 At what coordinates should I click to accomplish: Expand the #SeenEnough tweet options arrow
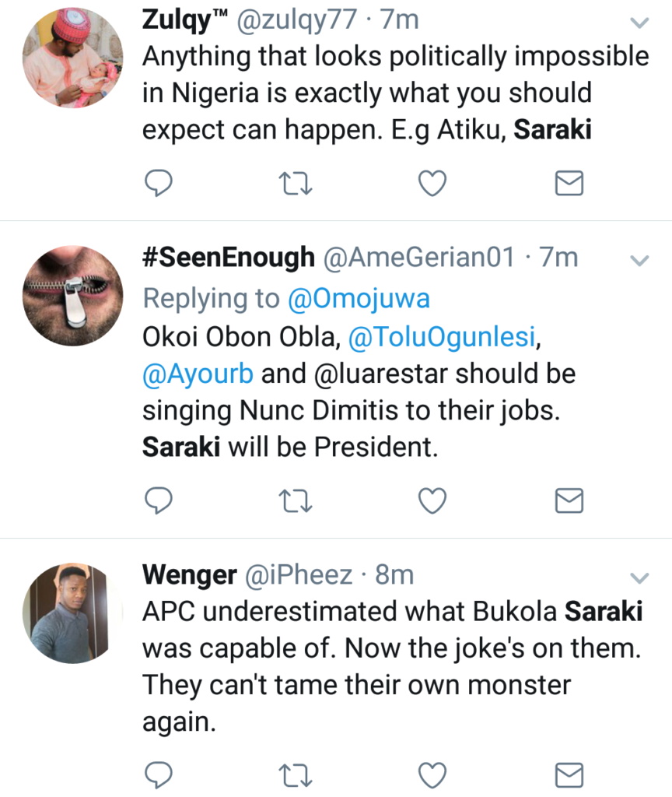tap(639, 260)
